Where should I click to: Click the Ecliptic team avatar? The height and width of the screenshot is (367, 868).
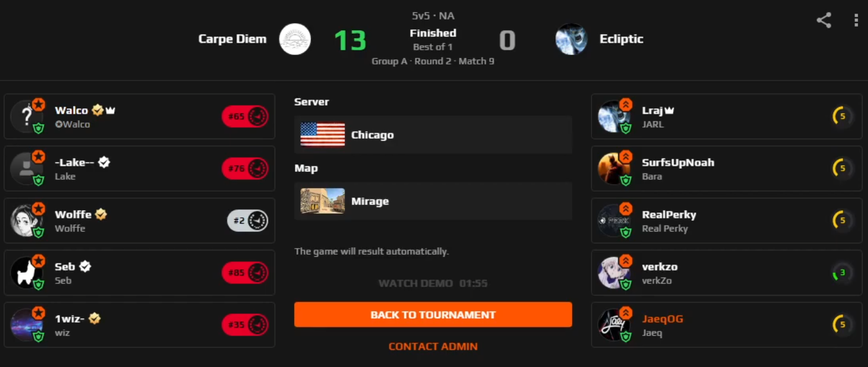(571, 39)
